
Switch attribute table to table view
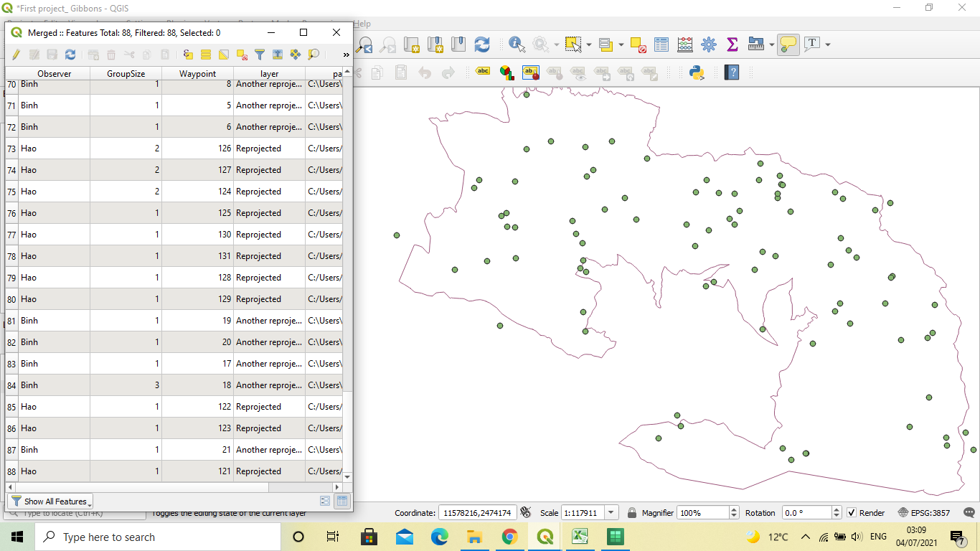coord(342,501)
